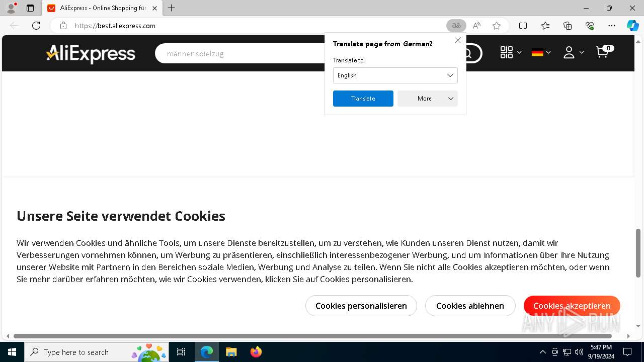Open Collections toolbar icon
The width and height of the screenshot is (644, 362).
568,26
